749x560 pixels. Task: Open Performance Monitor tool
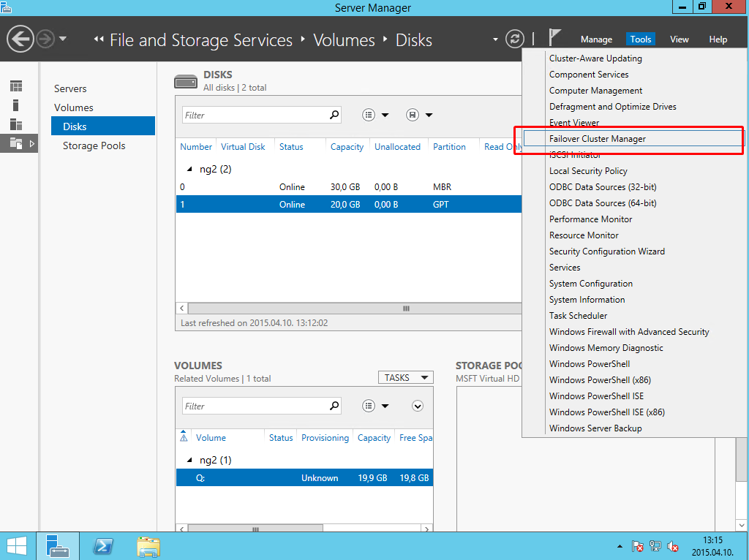(x=590, y=219)
